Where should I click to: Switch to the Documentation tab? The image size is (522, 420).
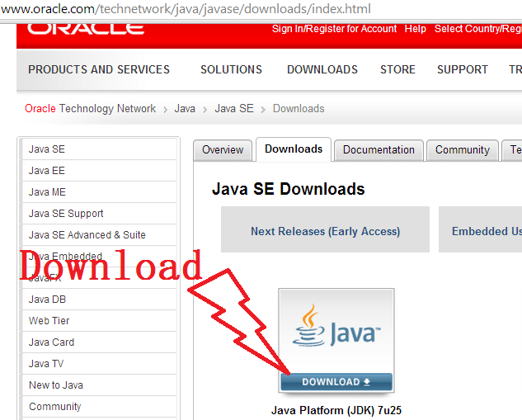click(379, 150)
